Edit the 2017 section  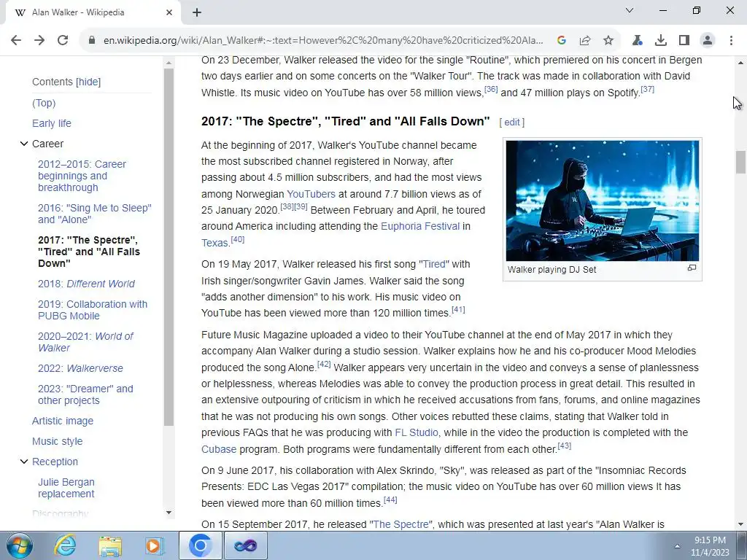[511, 122]
